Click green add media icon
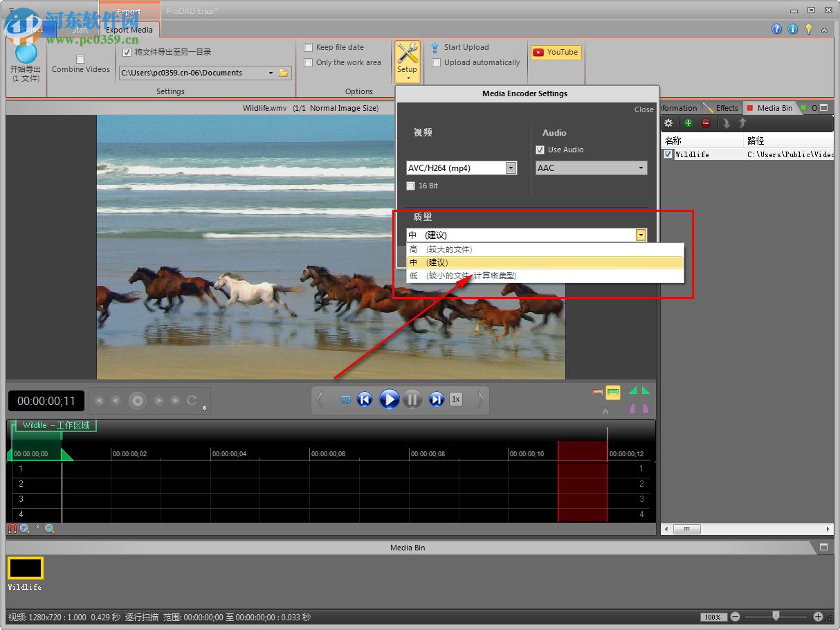 (688, 123)
